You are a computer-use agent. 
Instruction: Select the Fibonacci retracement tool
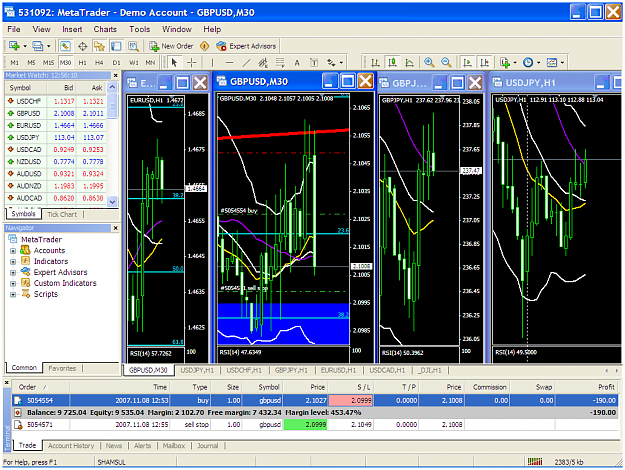tap(280, 62)
